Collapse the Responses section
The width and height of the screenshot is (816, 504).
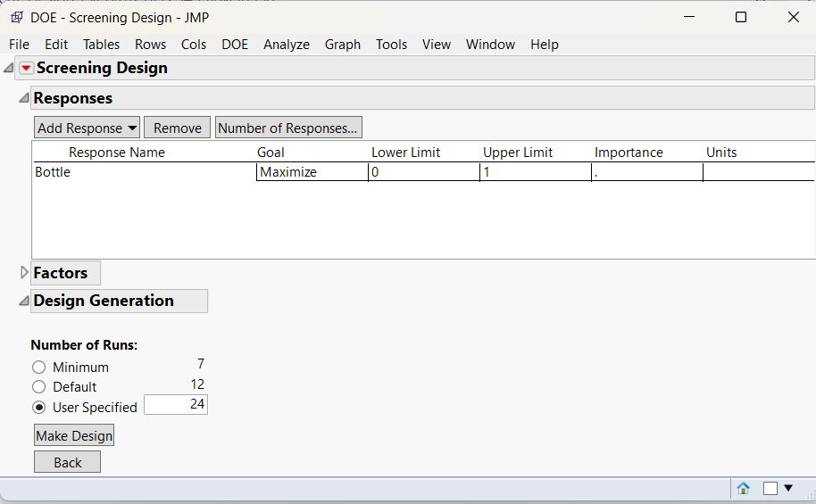point(24,98)
